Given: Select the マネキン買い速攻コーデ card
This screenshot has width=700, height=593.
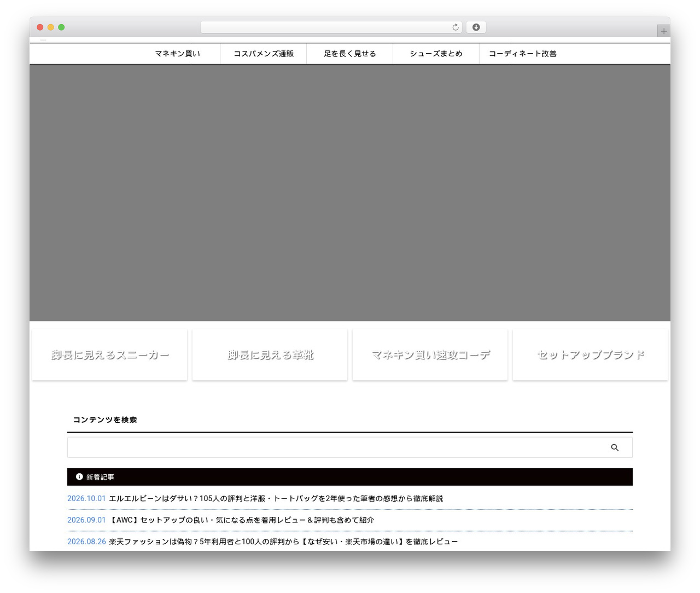Looking at the screenshot, I should pyautogui.click(x=430, y=355).
